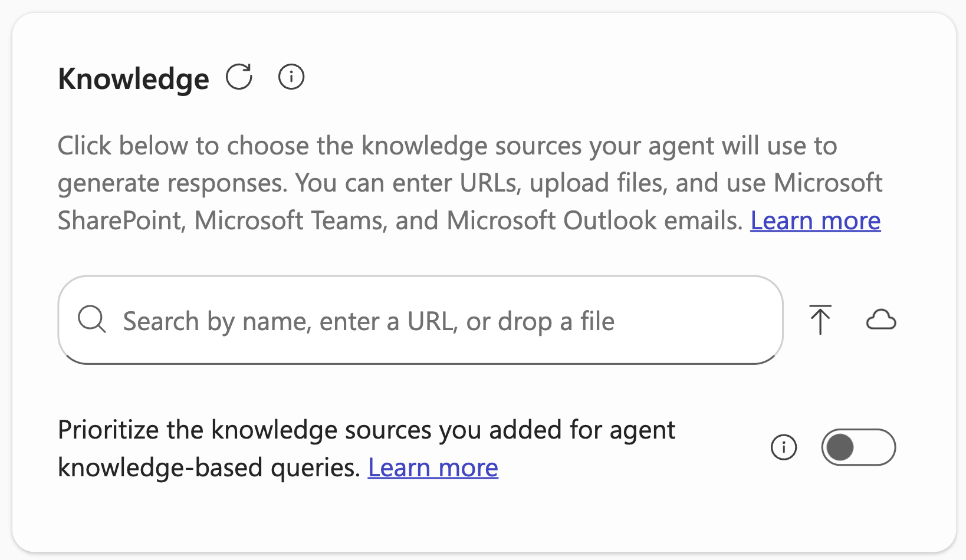
Task: Open Learn more link after "knowledge-based queries"
Action: click(433, 468)
